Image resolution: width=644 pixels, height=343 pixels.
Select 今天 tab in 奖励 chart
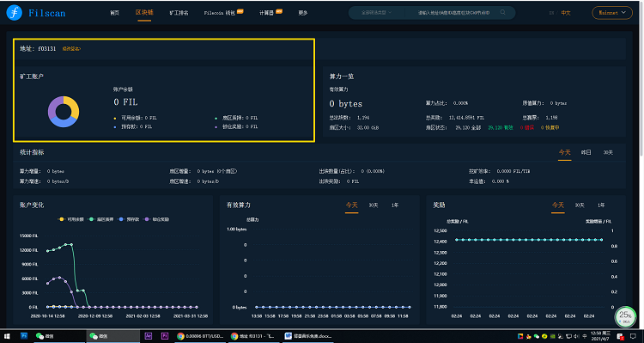pos(558,205)
